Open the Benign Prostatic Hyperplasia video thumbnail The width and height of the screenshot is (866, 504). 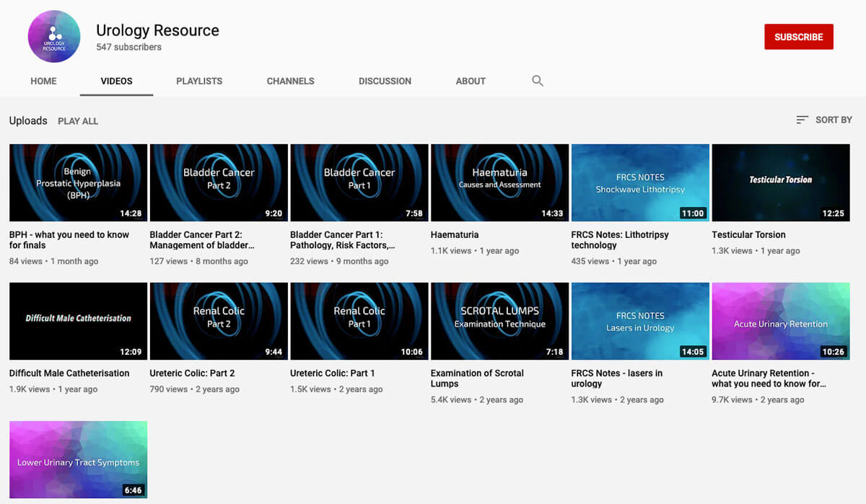[78, 182]
